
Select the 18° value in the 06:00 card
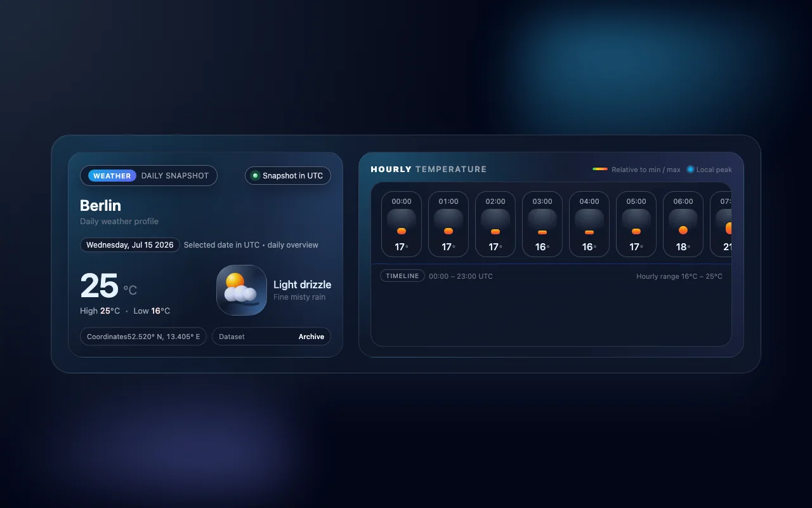683,247
